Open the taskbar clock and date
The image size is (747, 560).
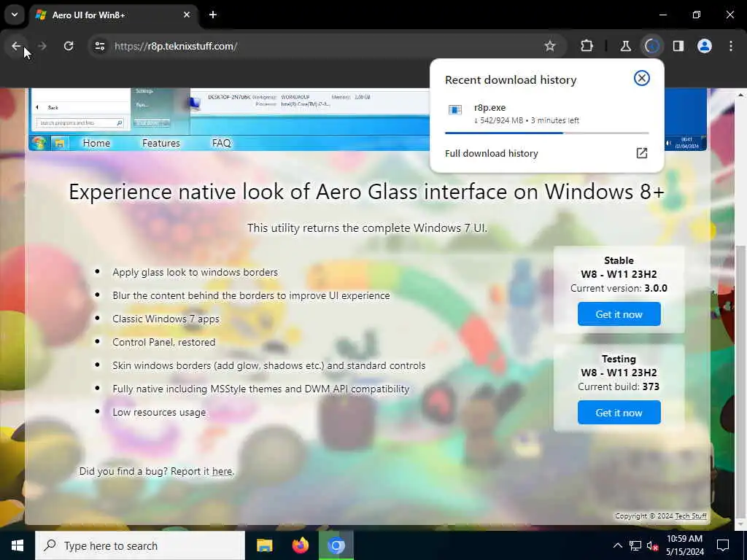[684, 545]
